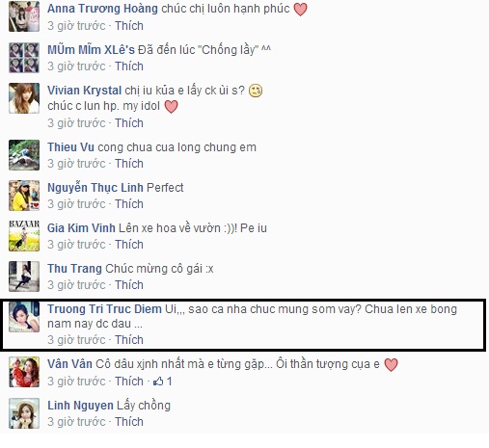Click Linh Nguyen's profile photo
This screenshot has width=489, height=448.
[24, 413]
